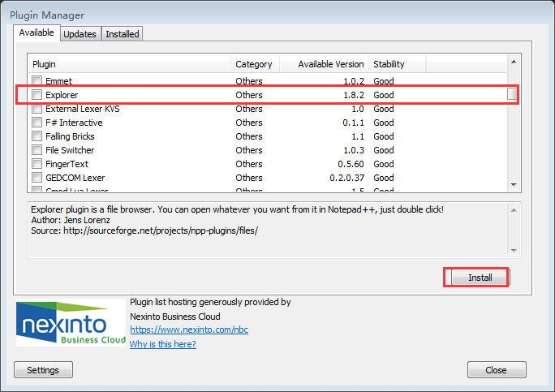Click version 0.2.0.37 of GEDCOM Lexer
The image size is (555, 392).
click(347, 178)
